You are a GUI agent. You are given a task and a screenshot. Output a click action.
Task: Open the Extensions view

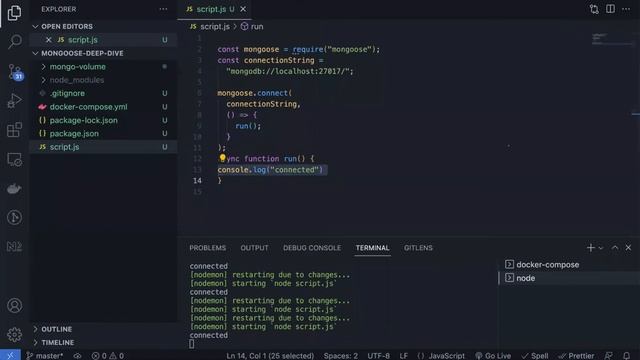[14, 130]
